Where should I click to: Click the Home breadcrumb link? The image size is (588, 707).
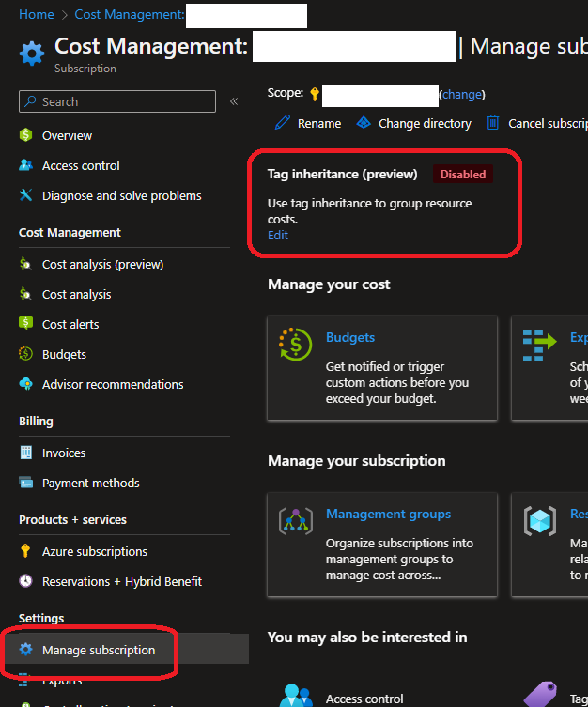click(x=36, y=14)
